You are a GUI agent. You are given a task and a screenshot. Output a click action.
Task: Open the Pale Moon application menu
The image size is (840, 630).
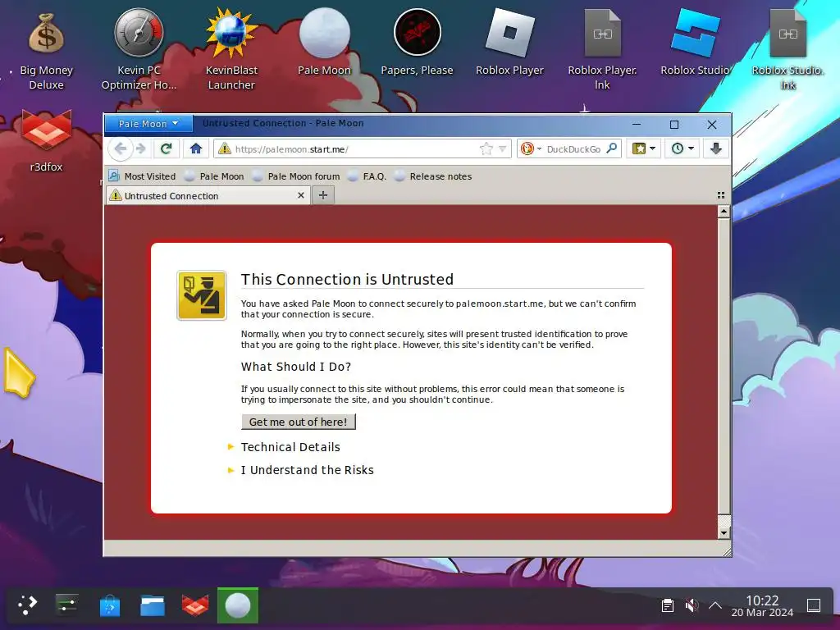tap(148, 124)
